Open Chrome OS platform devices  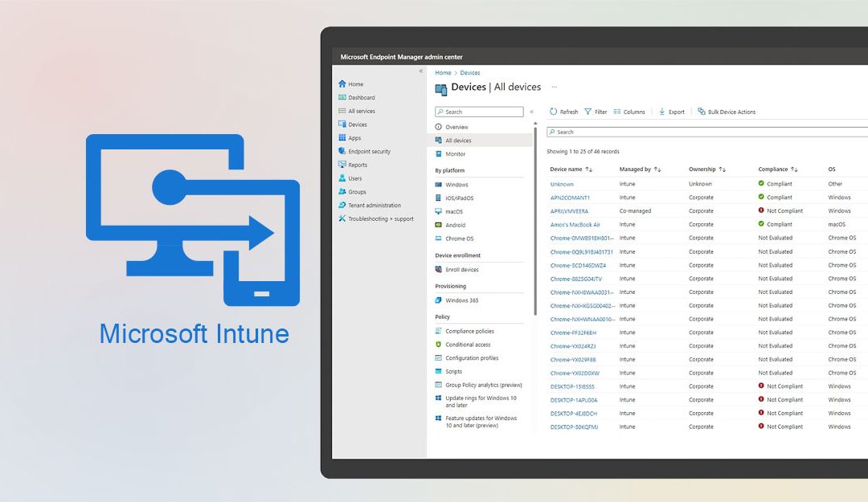[454, 239]
